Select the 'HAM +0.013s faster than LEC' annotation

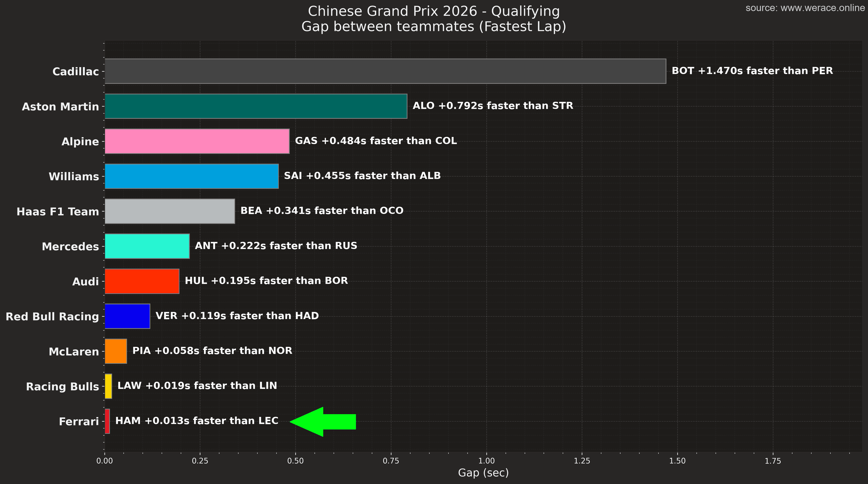point(197,421)
